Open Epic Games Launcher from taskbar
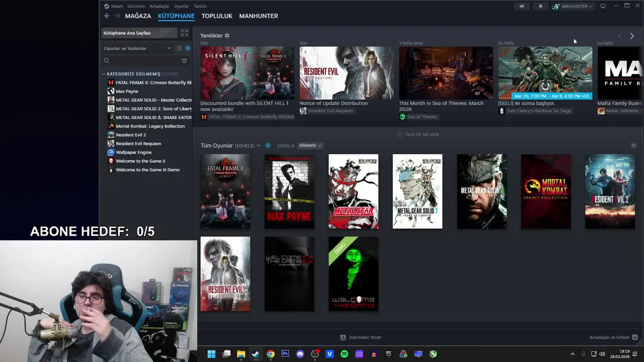 [x=388, y=354]
